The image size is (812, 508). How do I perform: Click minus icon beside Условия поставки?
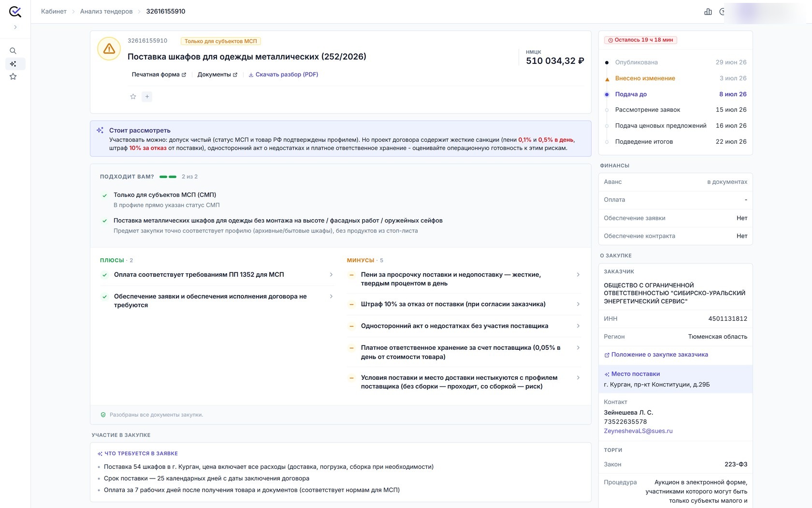pyautogui.click(x=351, y=378)
